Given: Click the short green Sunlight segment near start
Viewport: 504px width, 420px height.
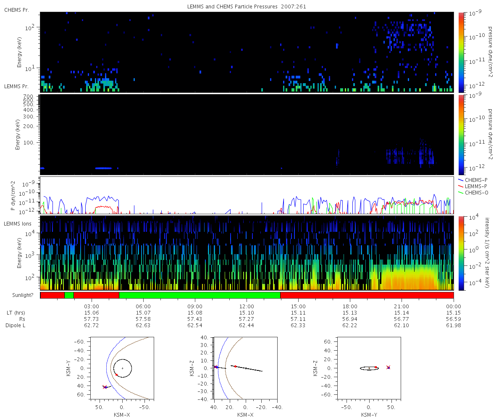Looking at the screenshot, I should click(69, 295).
